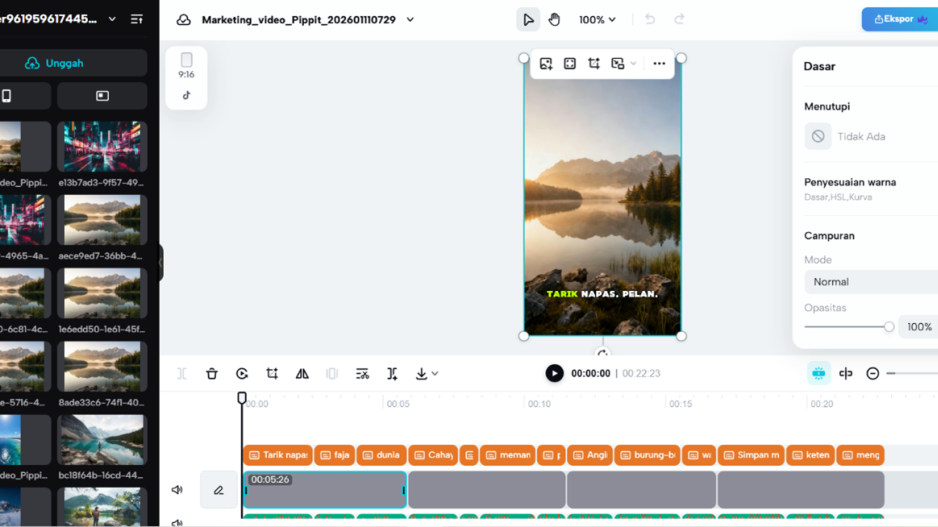This screenshot has height=527, width=938.
Task: Select the Tidak Ada mask option
Action: [818, 136]
